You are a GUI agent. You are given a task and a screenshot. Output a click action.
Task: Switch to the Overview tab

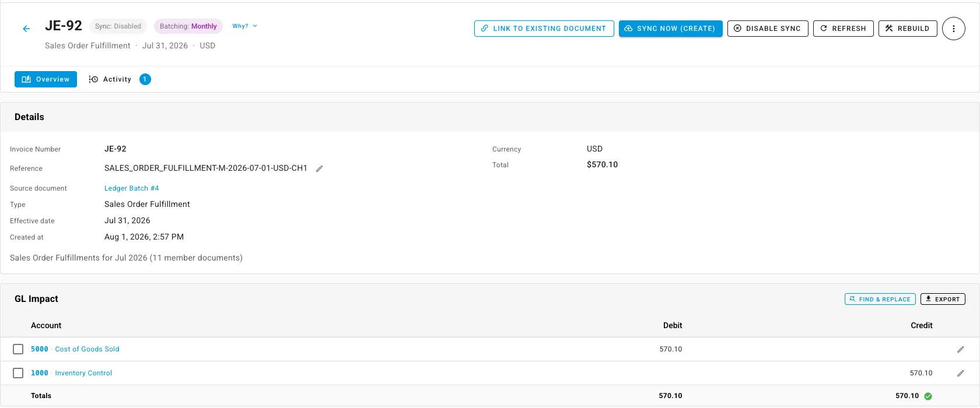click(x=45, y=79)
